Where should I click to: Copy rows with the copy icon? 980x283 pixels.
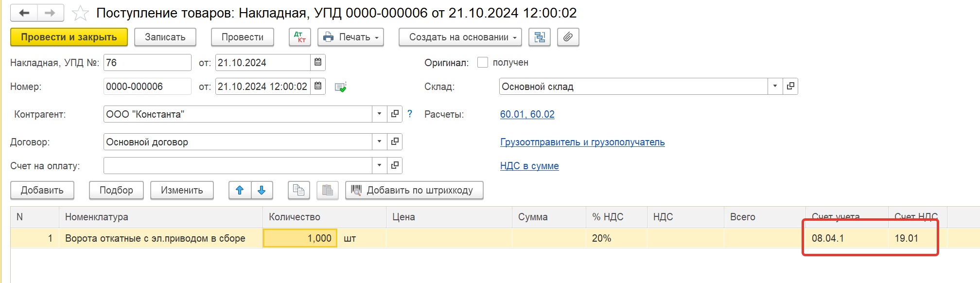pyautogui.click(x=299, y=190)
